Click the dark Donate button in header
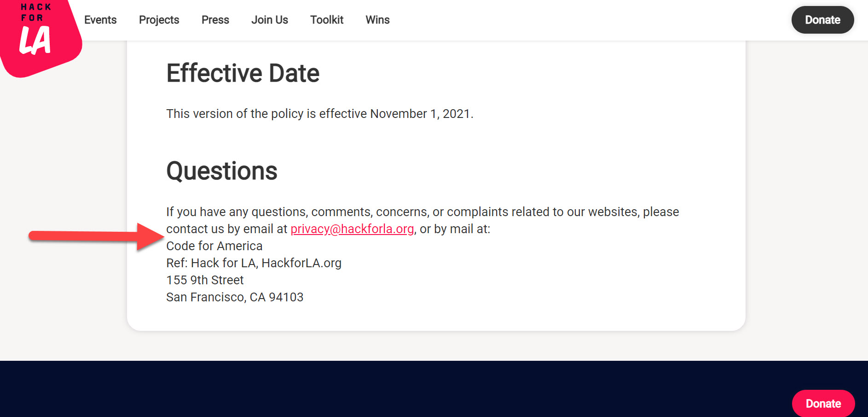Viewport: 868px width, 417px height. [x=822, y=20]
